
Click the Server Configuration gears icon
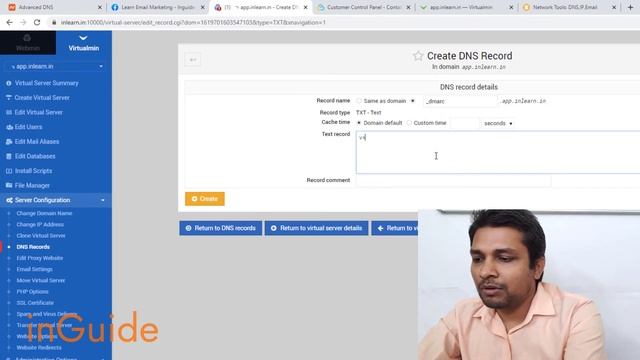click(x=9, y=200)
